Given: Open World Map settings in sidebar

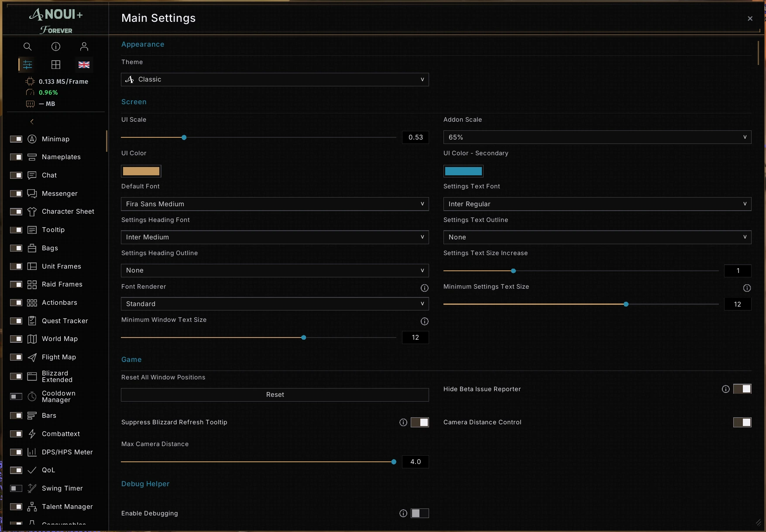Looking at the screenshot, I should pyautogui.click(x=60, y=339).
